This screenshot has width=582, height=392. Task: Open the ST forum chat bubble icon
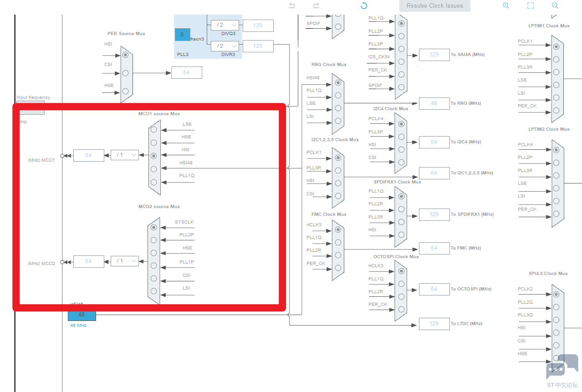click(x=562, y=367)
